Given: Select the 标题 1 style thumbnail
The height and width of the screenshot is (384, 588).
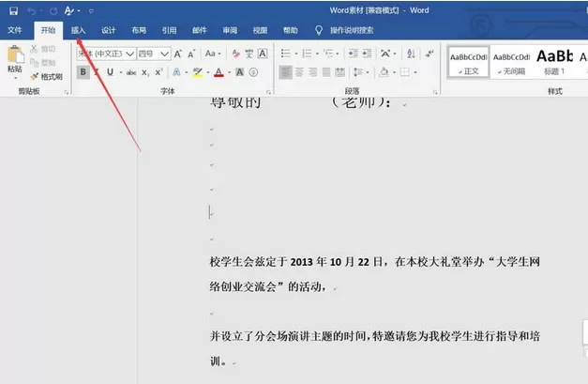Looking at the screenshot, I should (554, 62).
